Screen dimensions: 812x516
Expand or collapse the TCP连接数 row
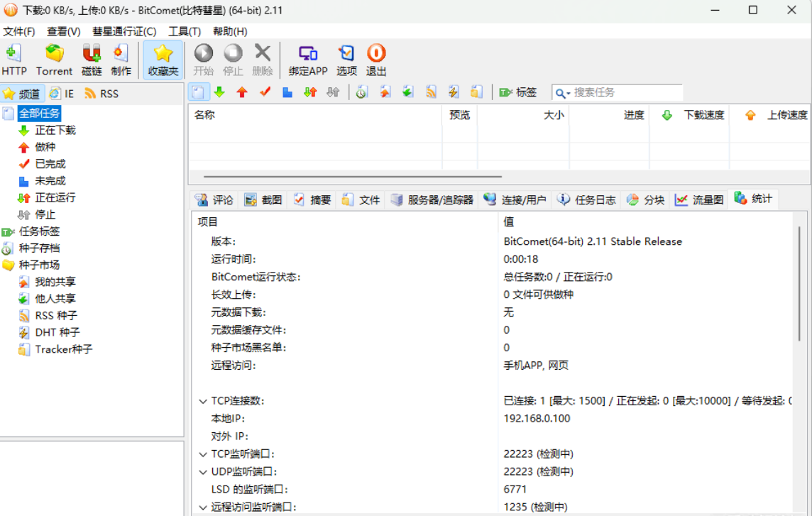tap(203, 402)
